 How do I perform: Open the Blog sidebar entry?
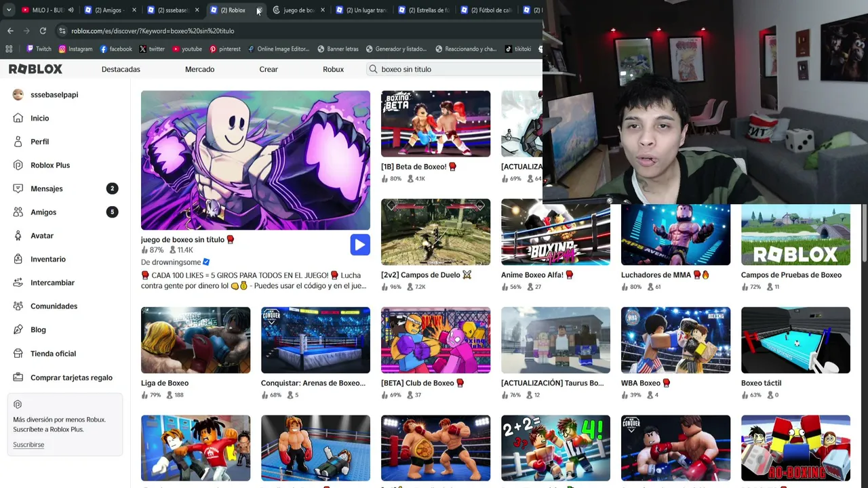point(38,329)
